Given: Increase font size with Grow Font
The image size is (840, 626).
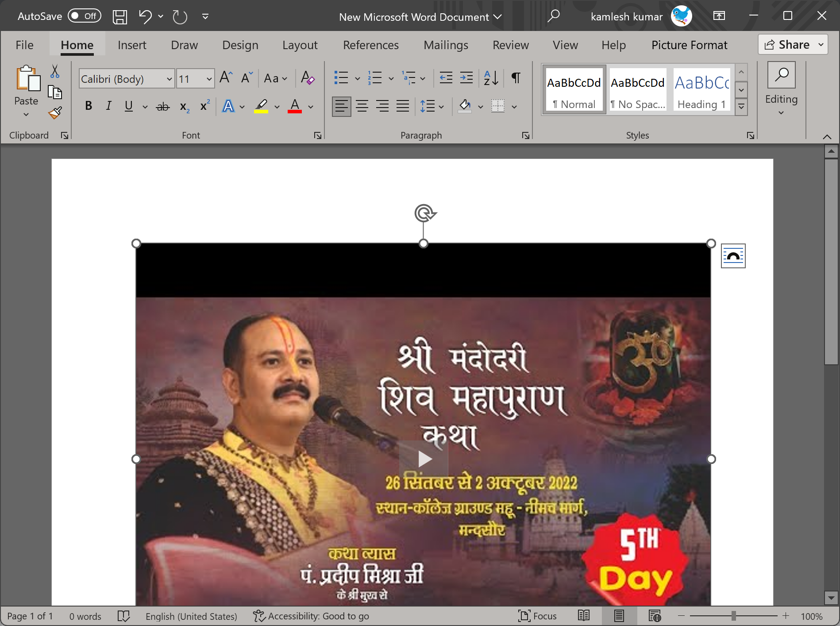Looking at the screenshot, I should coord(226,77).
